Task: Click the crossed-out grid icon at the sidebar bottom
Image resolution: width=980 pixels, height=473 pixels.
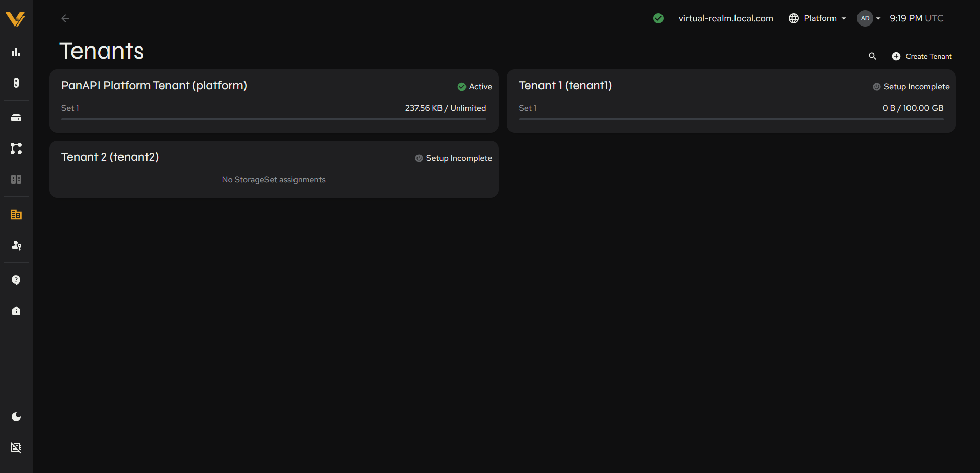Action: click(x=16, y=447)
